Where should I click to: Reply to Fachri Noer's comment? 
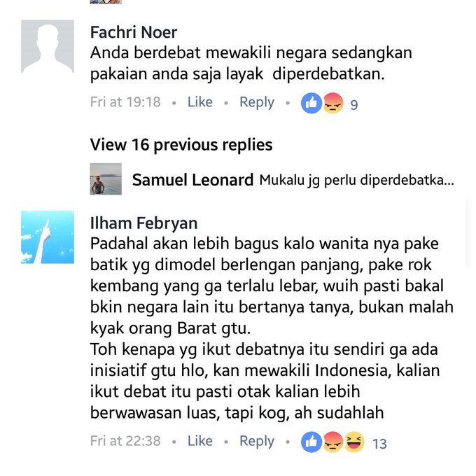(257, 103)
